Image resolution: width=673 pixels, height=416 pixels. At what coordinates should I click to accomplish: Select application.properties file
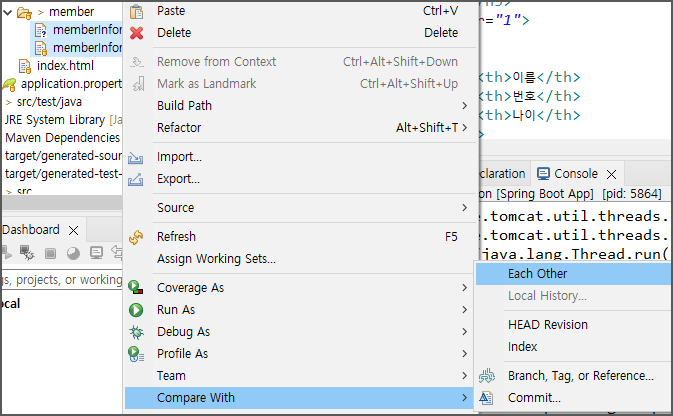tap(71, 84)
